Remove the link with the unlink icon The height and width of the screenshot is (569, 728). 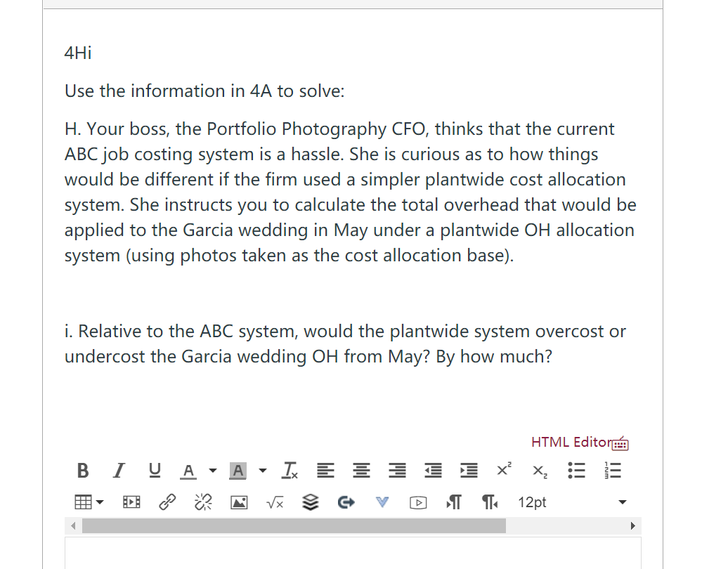tap(202, 502)
